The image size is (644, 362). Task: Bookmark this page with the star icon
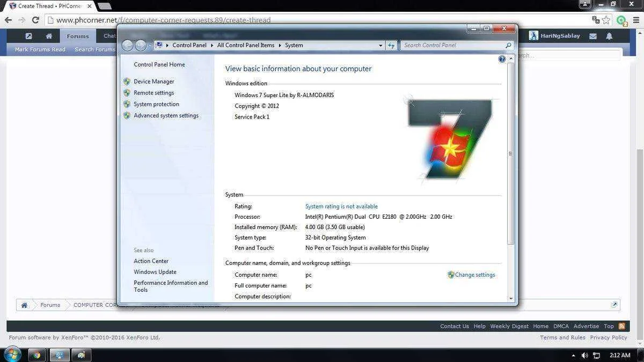pos(606,20)
